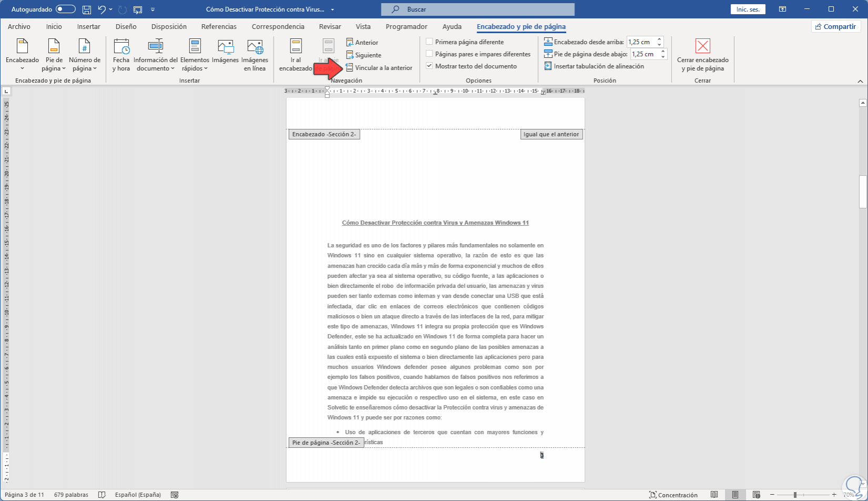This screenshot has height=501, width=868.
Task: Switch to the Vista tab
Action: tap(363, 26)
